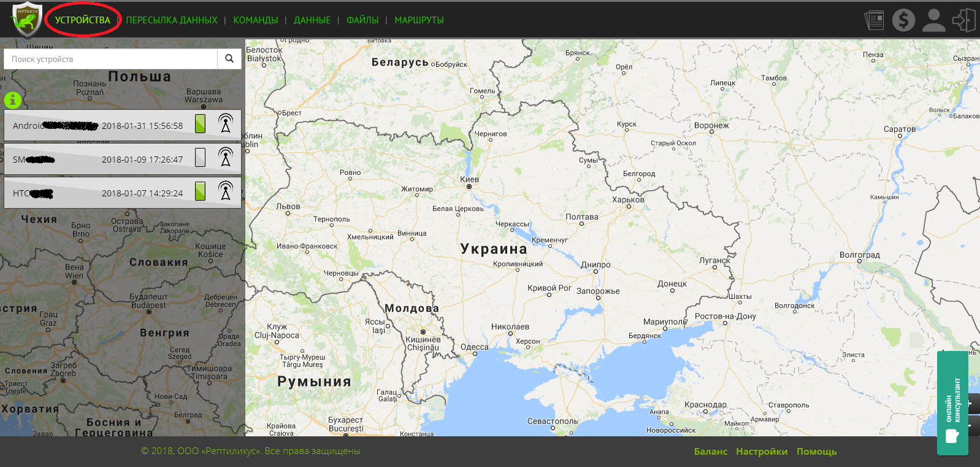The width and height of the screenshot is (980, 467).
Task: Click timestamp 2018-01-09 17:26:47
Action: tap(142, 160)
